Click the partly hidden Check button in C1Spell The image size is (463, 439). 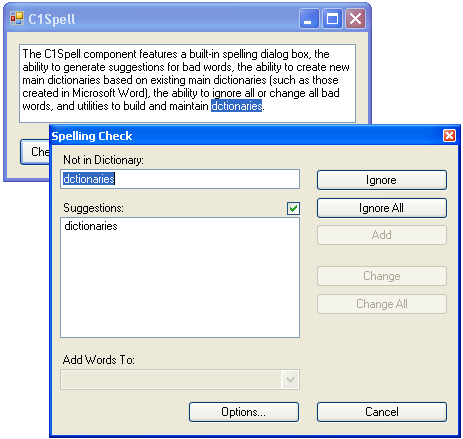(35, 152)
